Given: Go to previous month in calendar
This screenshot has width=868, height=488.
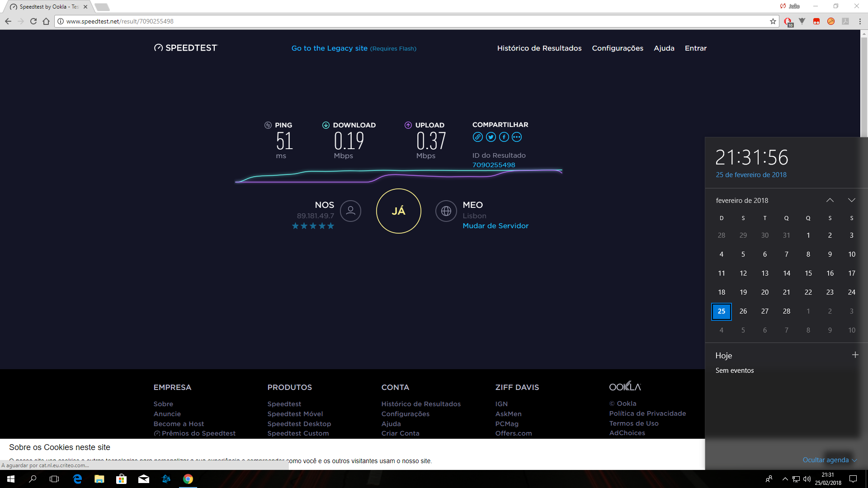Looking at the screenshot, I should coord(830,200).
